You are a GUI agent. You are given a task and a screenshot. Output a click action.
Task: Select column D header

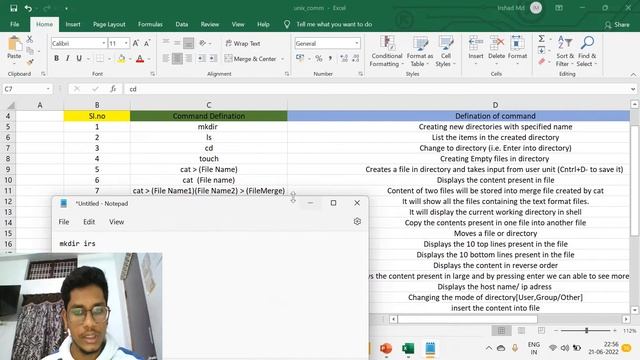pos(495,105)
